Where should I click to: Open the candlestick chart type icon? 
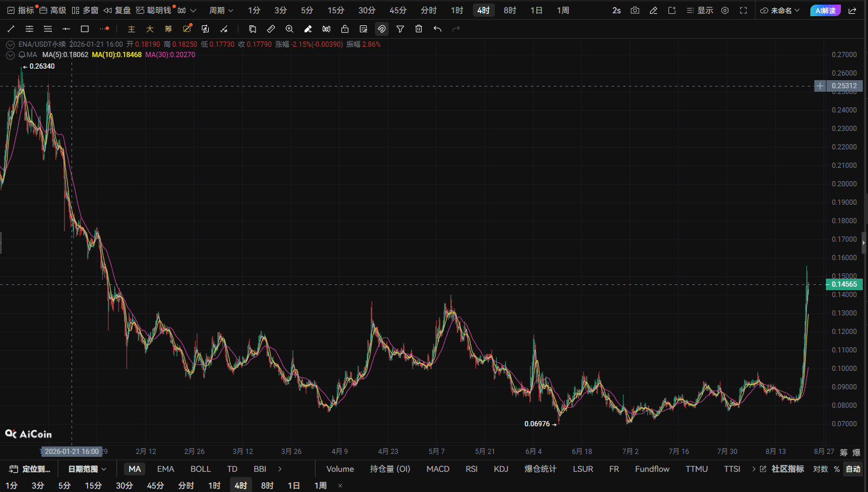pyautogui.click(x=182, y=10)
